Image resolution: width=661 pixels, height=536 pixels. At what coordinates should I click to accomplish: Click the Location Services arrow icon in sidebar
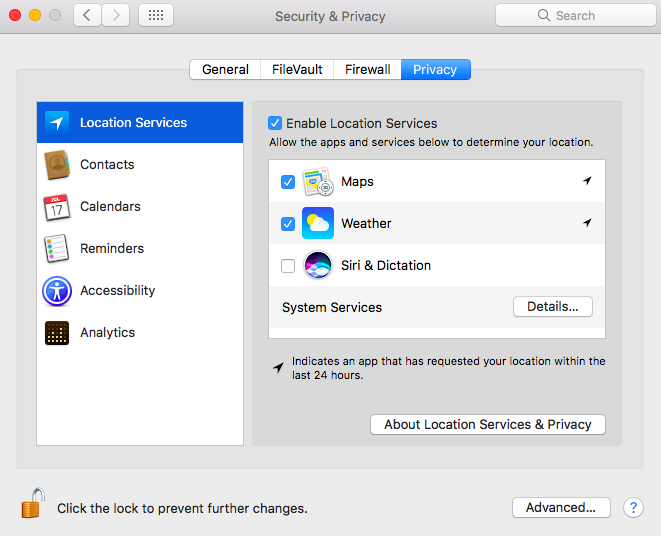(x=57, y=123)
